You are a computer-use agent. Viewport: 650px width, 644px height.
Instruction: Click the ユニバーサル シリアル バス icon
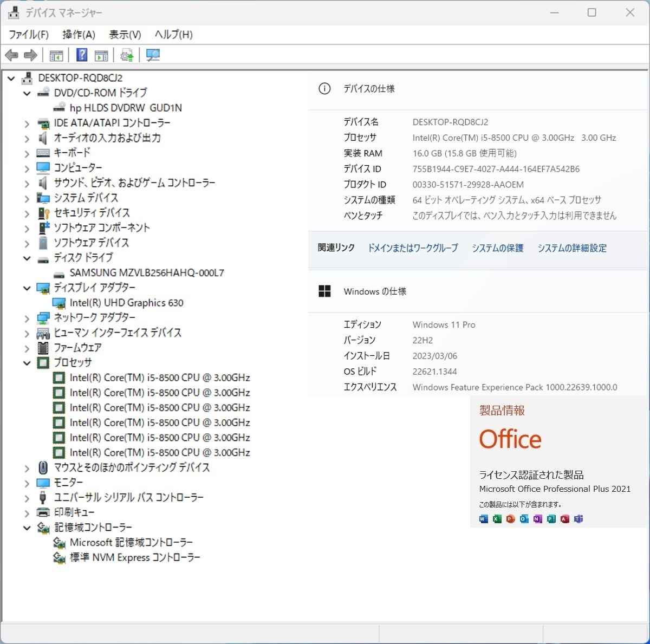coord(43,497)
